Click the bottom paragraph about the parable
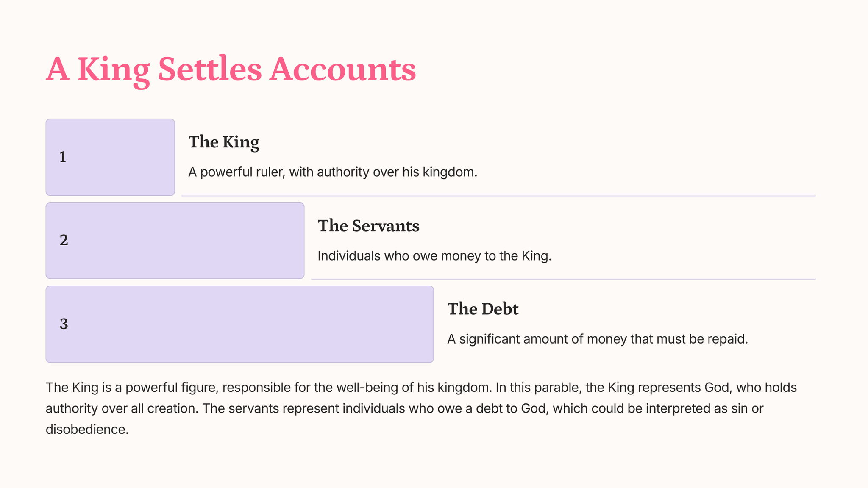The width and height of the screenshot is (868, 488). [421, 408]
